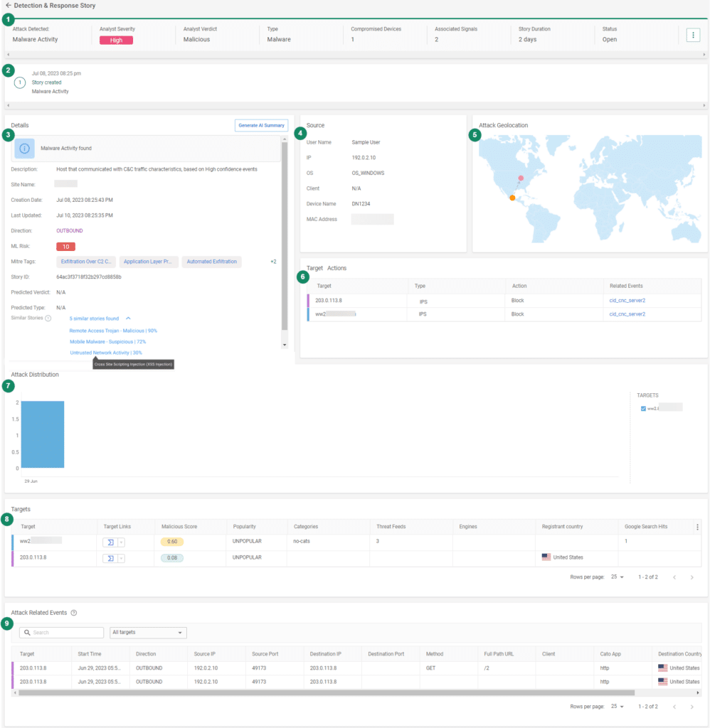710x728 pixels.
Task: Click the back arrow next to Detection & Response Story
Action: coord(7,5)
